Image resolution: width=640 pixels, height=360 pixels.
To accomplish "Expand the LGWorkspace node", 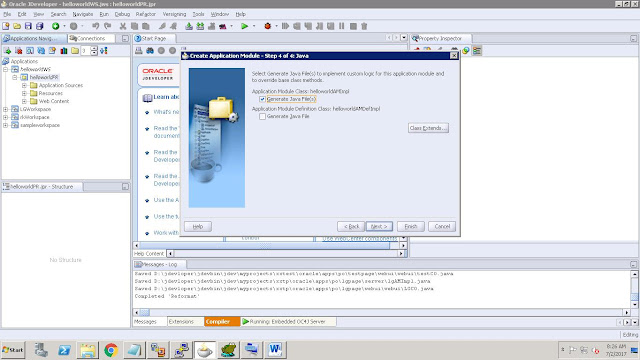I will pos(6,109).
